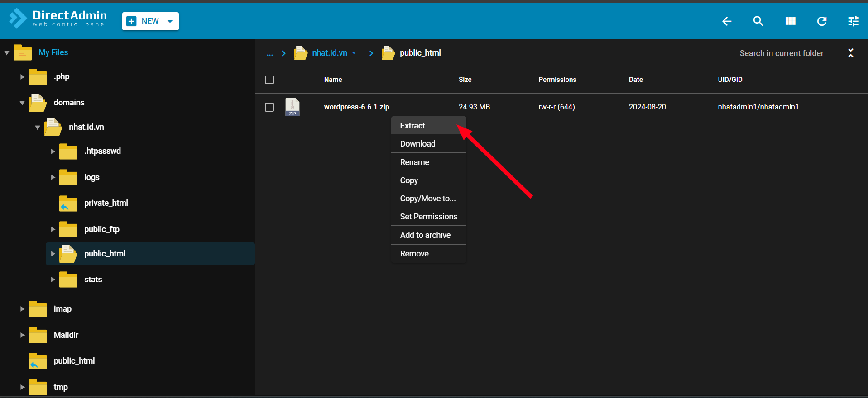Select the tmp tree folder

pyautogui.click(x=61, y=387)
